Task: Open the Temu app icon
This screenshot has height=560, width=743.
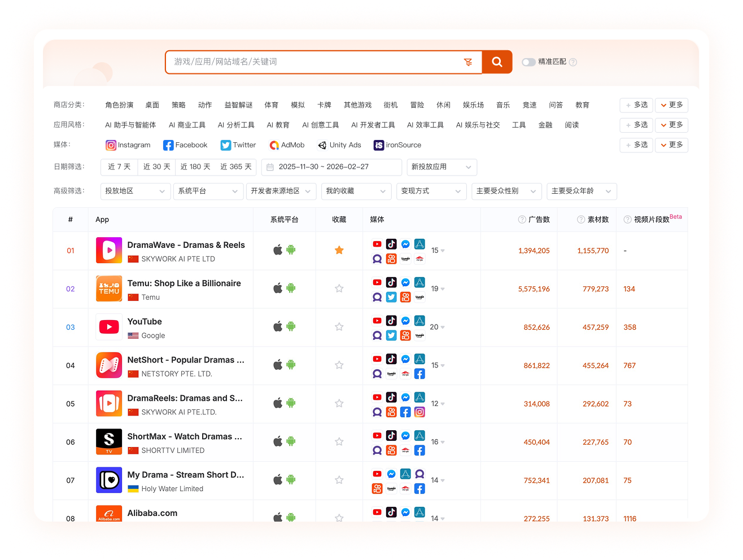Action: 109,289
